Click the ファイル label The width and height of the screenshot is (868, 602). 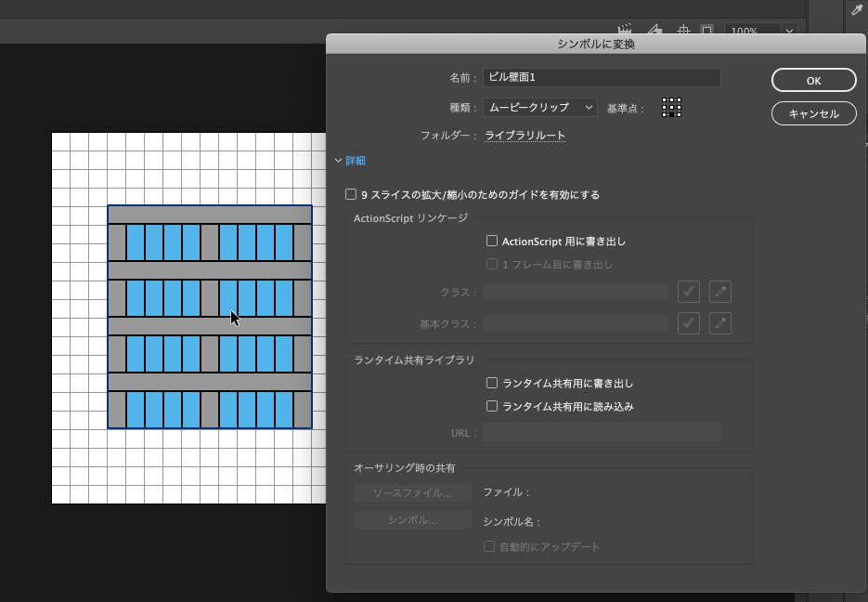(506, 491)
